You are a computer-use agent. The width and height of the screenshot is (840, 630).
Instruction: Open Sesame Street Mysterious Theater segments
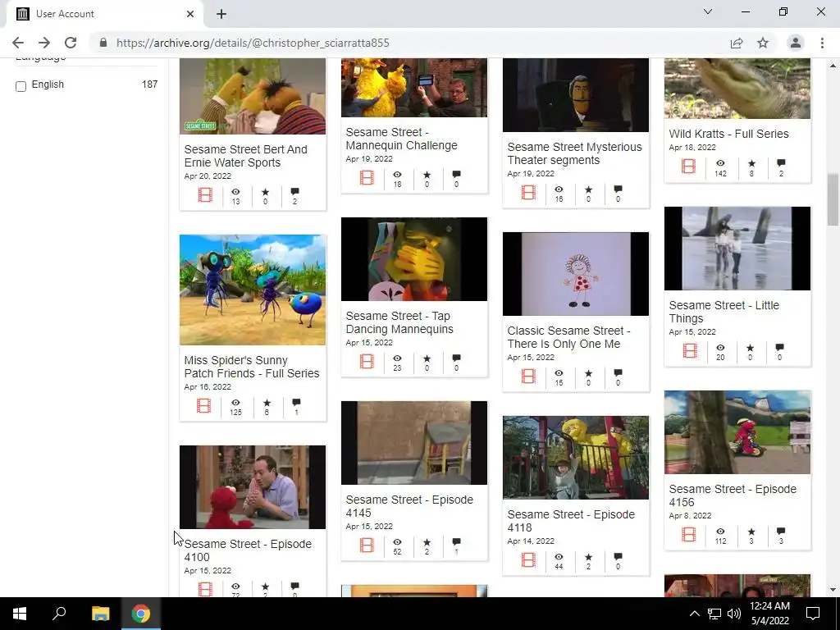574,153
